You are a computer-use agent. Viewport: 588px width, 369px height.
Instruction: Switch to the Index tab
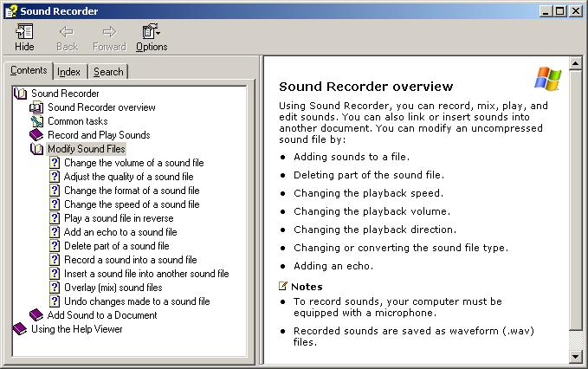[x=68, y=72]
